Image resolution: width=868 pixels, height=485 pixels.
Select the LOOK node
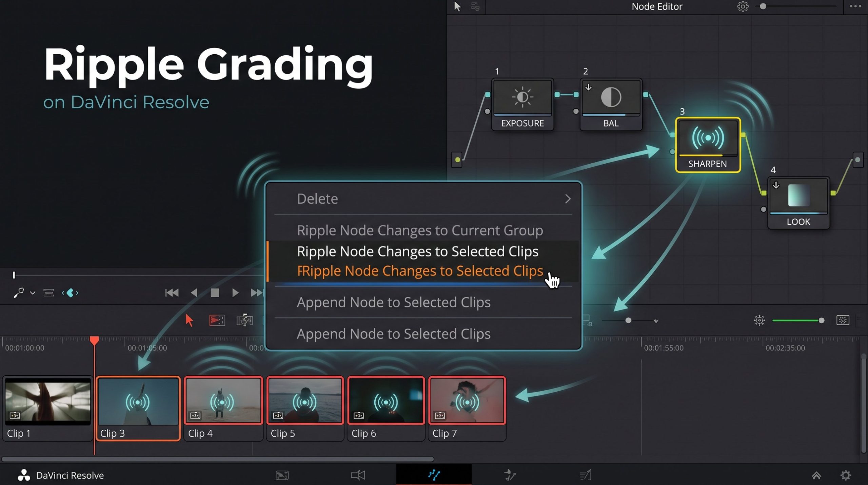click(798, 203)
